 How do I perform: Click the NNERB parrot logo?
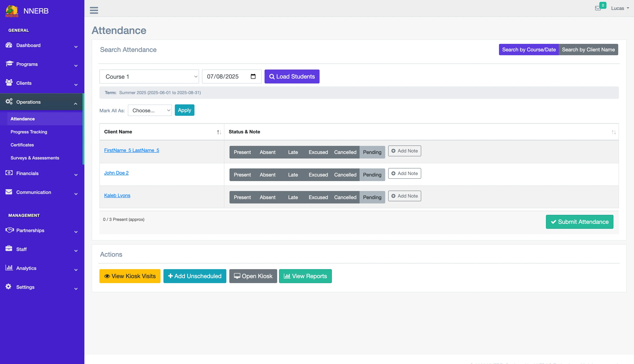click(x=12, y=11)
